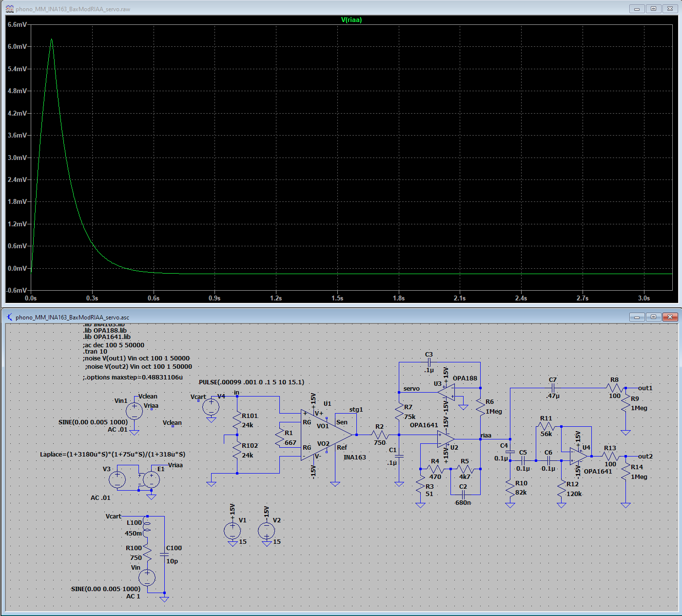Select resistor R6 1Meg
The width and height of the screenshot is (682, 616).
point(480,407)
